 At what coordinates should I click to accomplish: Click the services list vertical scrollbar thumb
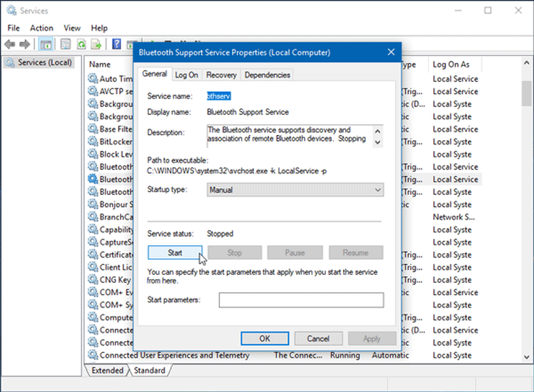coord(527,93)
